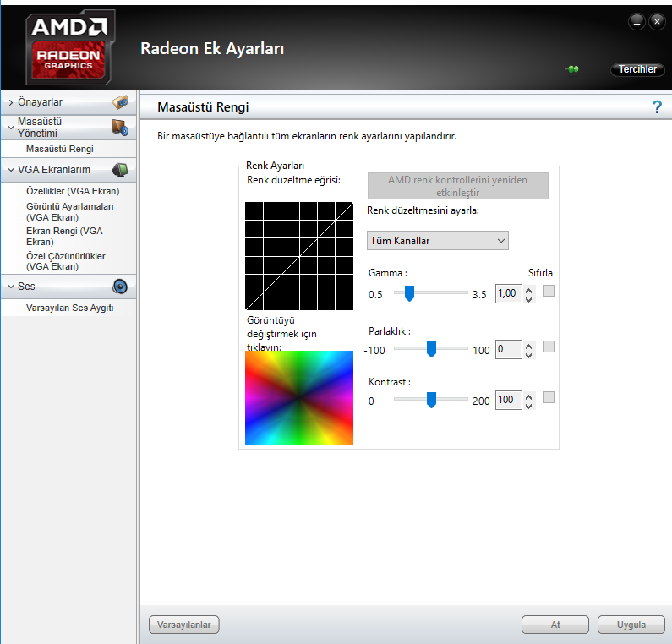This screenshot has width=672, height=644.
Task: Decrease Gamma value with down arrow
Action: pyautogui.click(x=529, y=299)
